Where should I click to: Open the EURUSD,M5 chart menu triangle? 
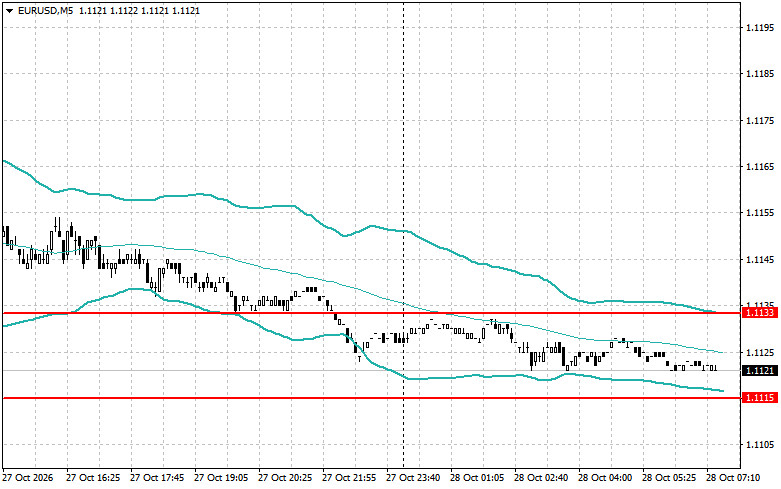(9, 10)
